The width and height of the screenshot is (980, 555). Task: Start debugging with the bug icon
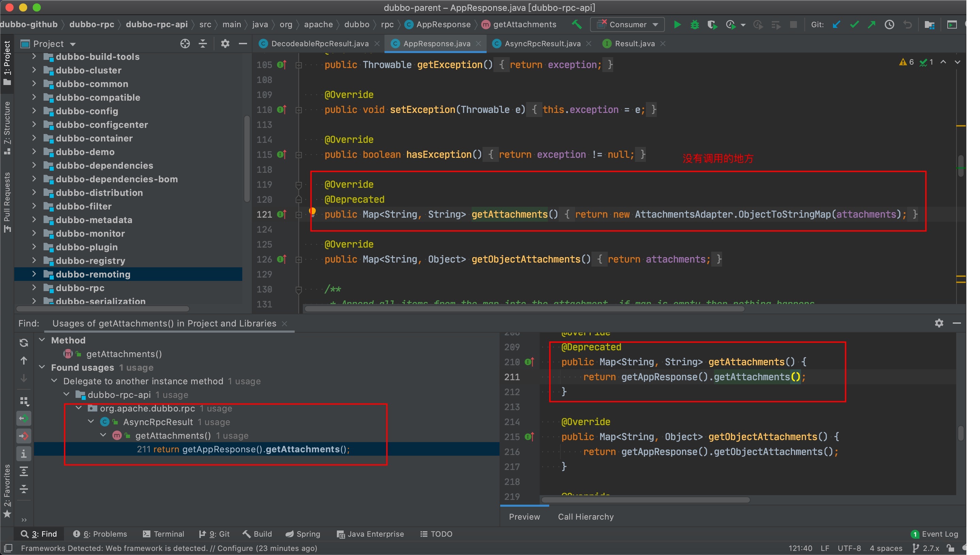pos(695,25)
